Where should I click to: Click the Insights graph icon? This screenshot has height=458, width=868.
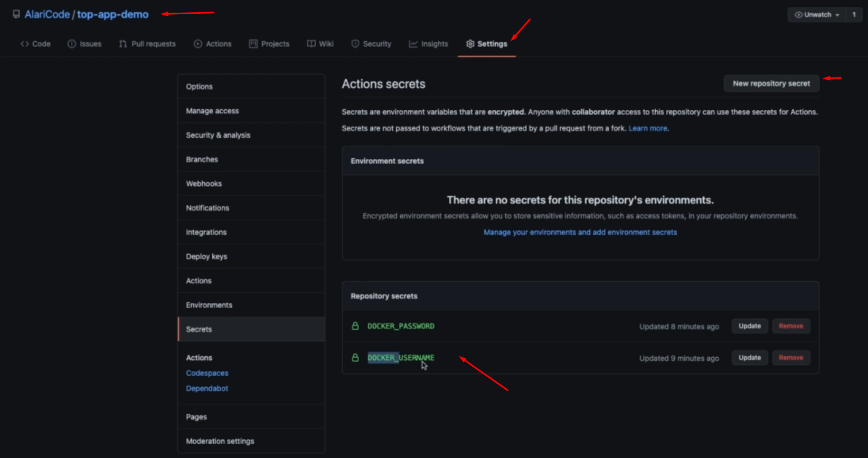coord(413,44)
